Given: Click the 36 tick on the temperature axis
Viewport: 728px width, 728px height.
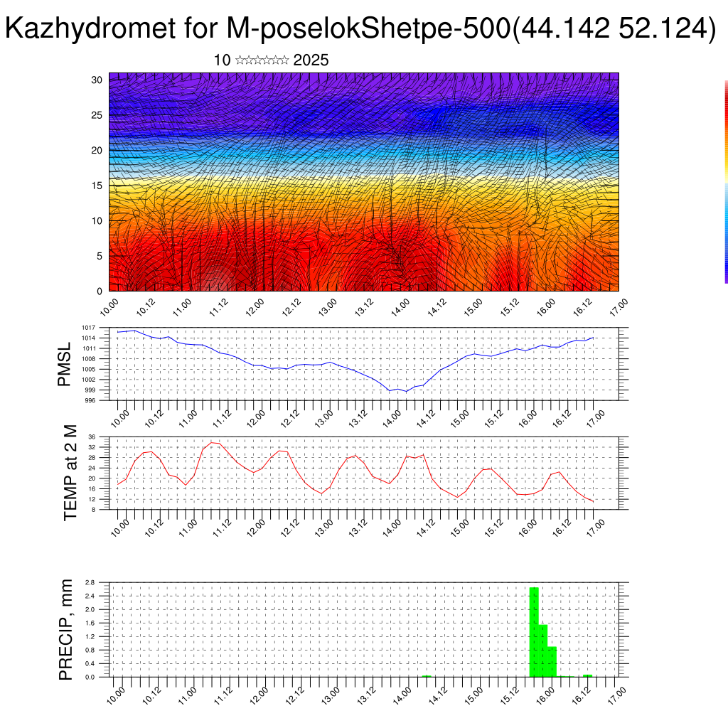Looking at the screenshot, I should pyautogui.click(x=92, y=437).
